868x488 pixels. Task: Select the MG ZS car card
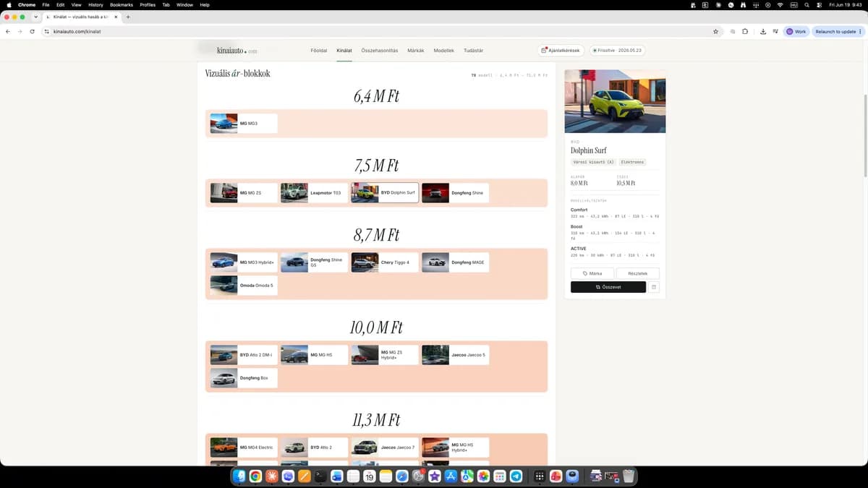tap(243, 193)
